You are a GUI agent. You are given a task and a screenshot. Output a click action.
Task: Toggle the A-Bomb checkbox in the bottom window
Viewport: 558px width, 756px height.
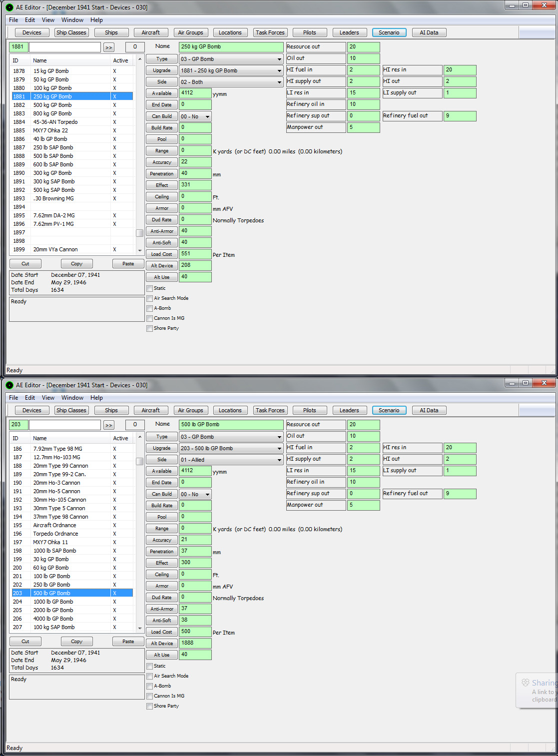pos(149,686)
